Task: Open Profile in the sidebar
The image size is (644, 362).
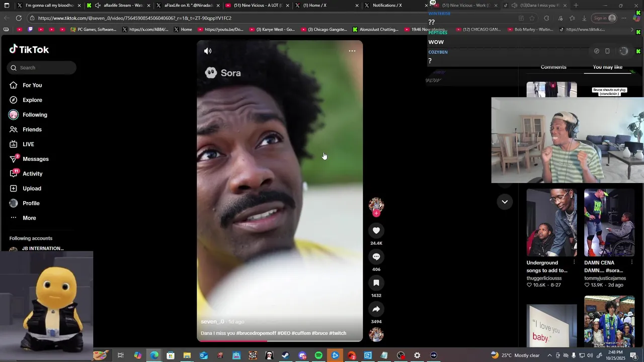Action: (x=31, y=203)
